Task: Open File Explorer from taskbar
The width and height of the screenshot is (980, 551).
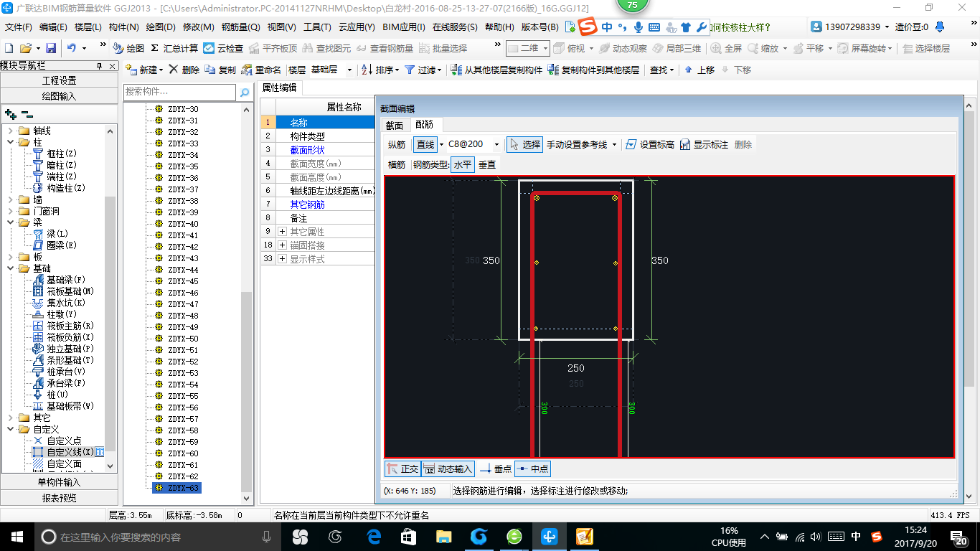Action: pyautogui.click(x=444, y=536)
